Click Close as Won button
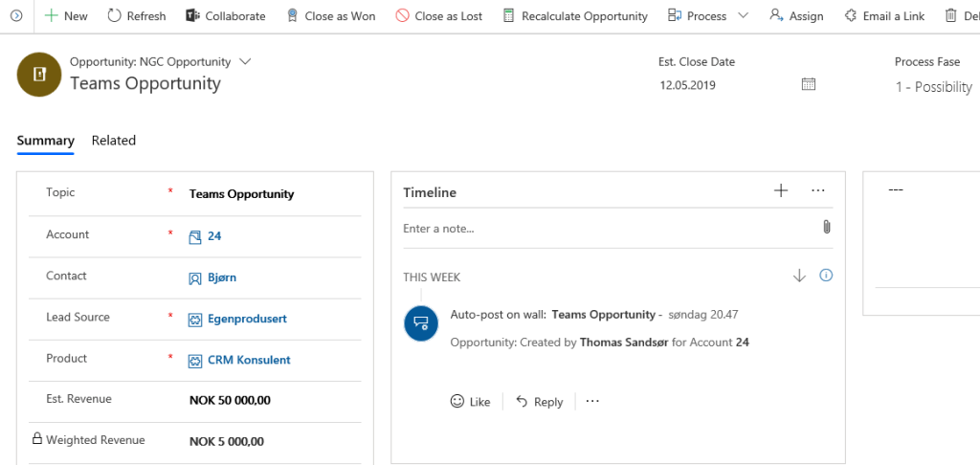 330,16
